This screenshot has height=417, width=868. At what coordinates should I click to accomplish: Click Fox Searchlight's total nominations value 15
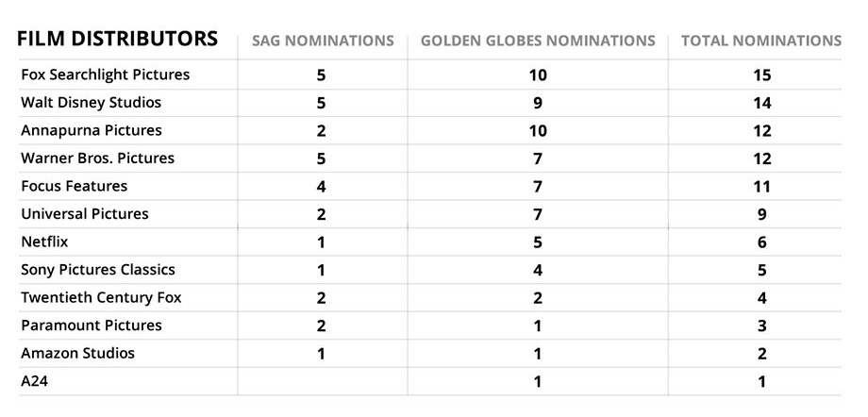coord(761,75)
